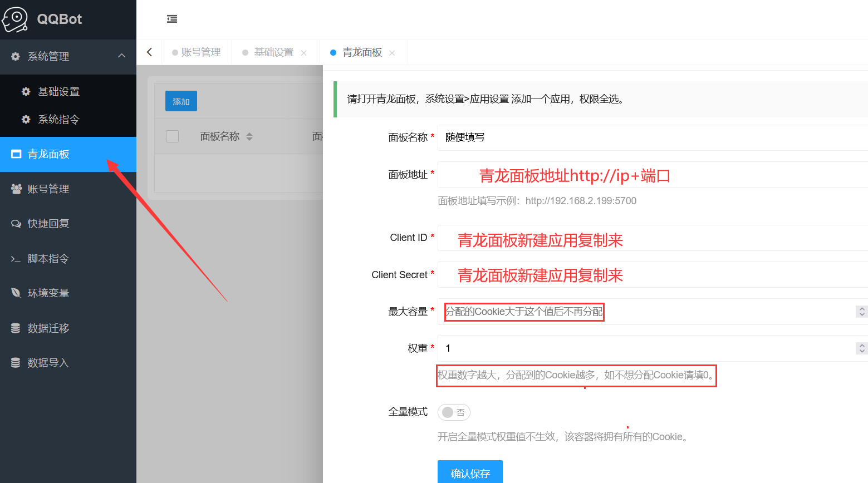Tick the table select-all checkbox
Image resolution: width=868 pixels, height=483 pixels.
tap(173, 136)
